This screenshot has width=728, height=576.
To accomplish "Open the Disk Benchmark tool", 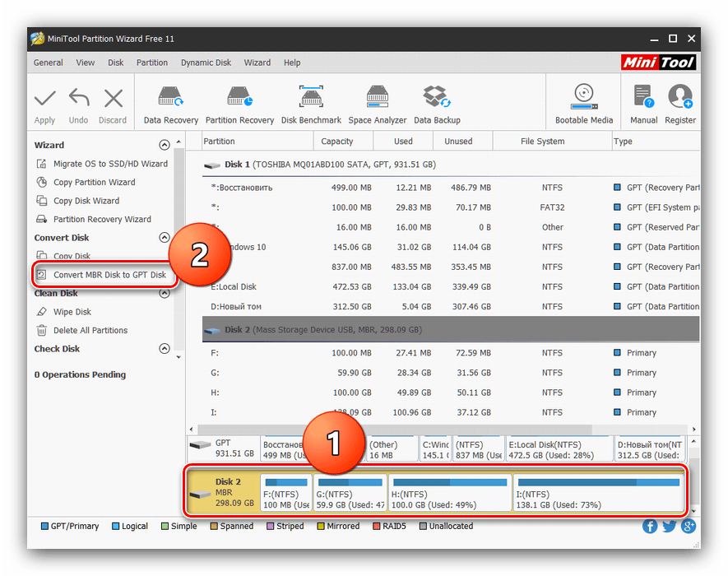I will point(311,100).
